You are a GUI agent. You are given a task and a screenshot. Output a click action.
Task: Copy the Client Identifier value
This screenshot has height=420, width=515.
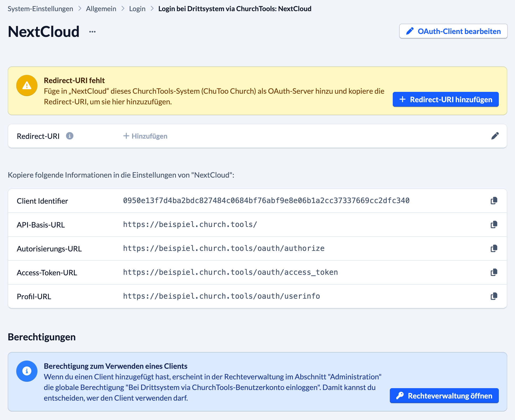click(494, 201)
